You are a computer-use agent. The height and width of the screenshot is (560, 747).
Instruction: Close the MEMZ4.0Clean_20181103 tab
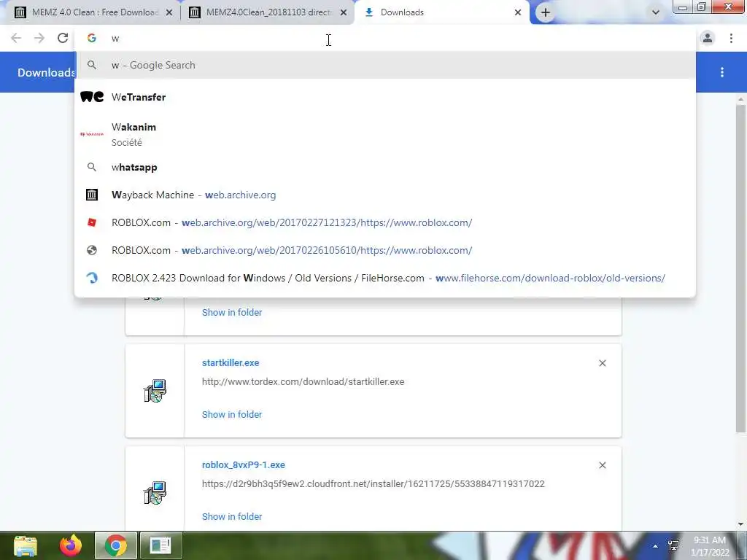(x=344, y=13)
